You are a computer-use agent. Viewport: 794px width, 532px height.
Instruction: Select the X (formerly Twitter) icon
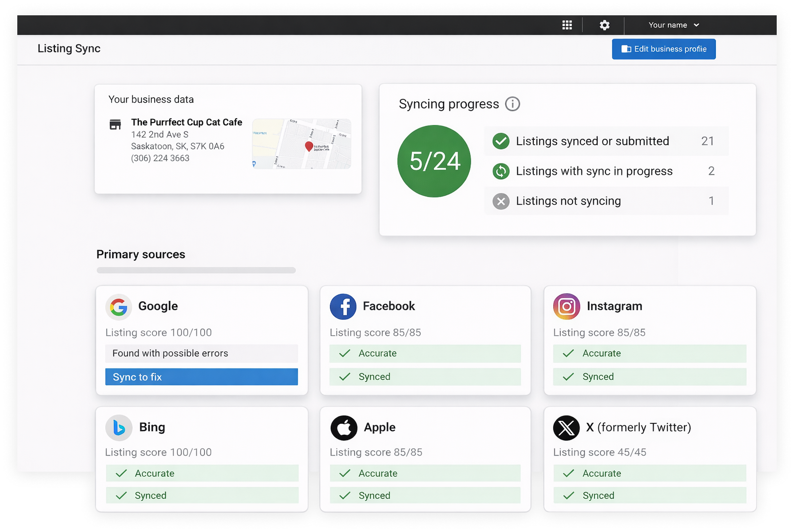pyautogui.click(x=566, y=428)
